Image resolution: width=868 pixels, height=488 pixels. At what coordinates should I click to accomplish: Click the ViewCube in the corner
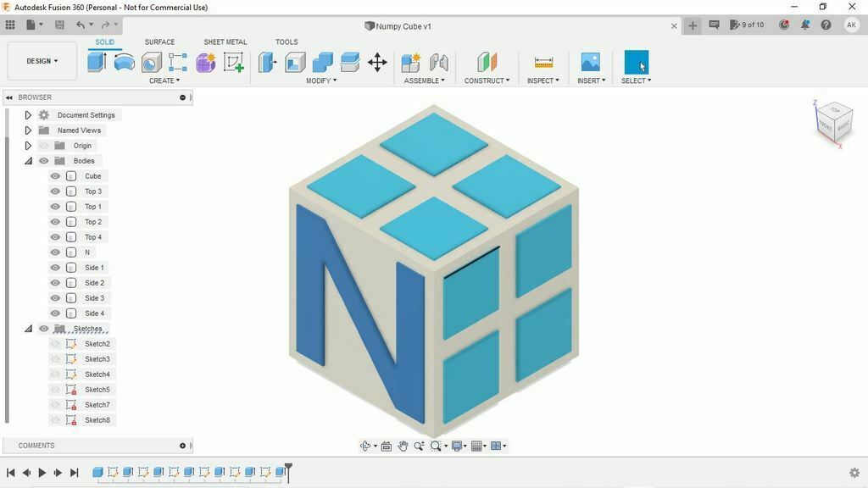point(834,123)
